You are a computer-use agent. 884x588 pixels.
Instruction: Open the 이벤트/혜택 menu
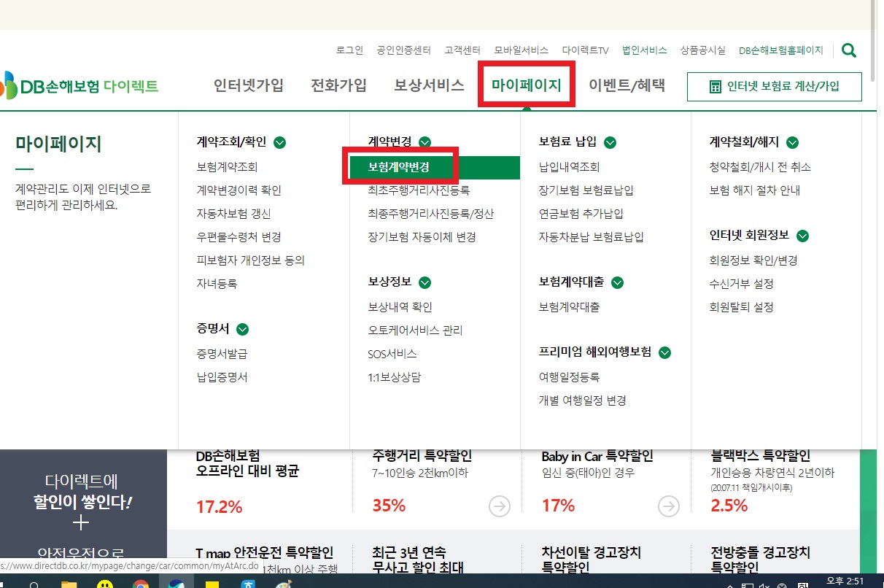627,85
